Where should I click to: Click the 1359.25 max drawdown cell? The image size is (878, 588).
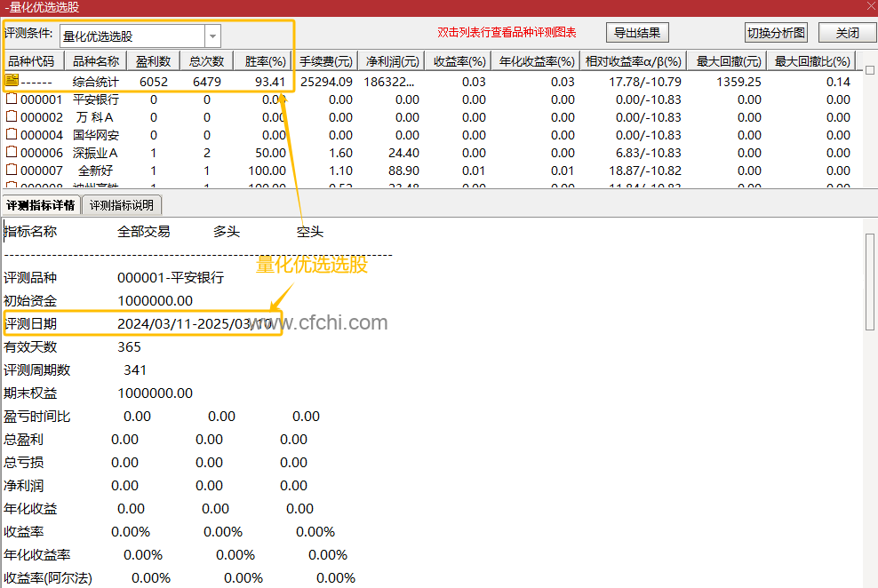[x=738, y=82]
